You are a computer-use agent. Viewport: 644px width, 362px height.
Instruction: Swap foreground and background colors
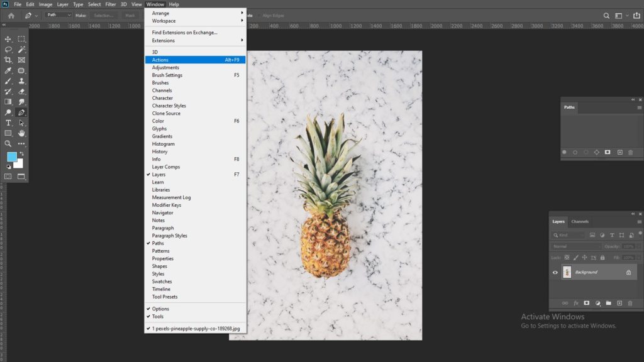pos(22,154)
